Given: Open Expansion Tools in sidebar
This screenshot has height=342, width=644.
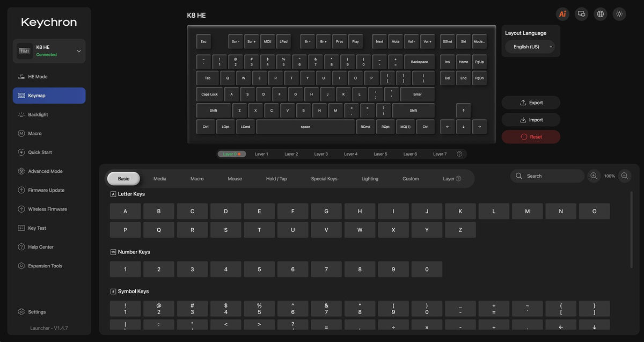Looking at the screenshot, I should tap(49, 266).
